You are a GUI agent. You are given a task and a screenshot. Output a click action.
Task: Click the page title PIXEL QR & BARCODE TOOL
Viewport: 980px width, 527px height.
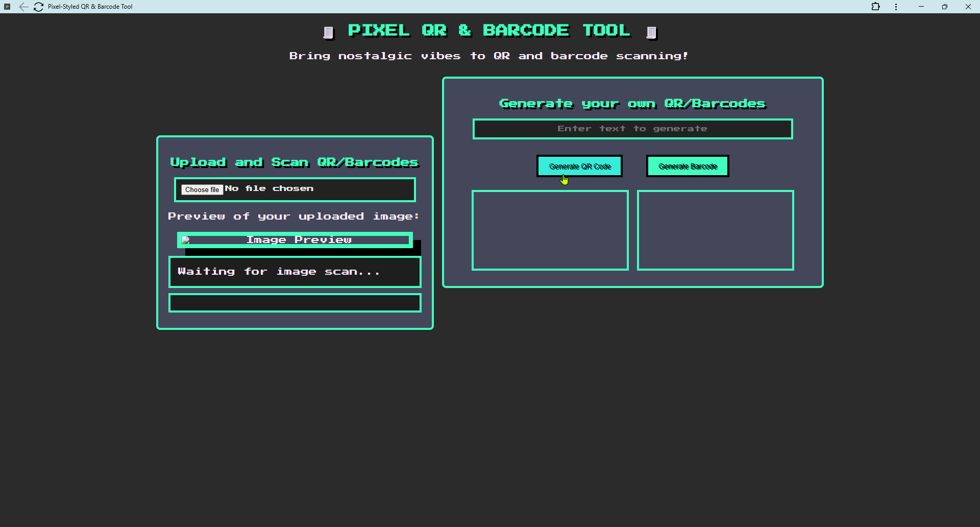[489, 30]
